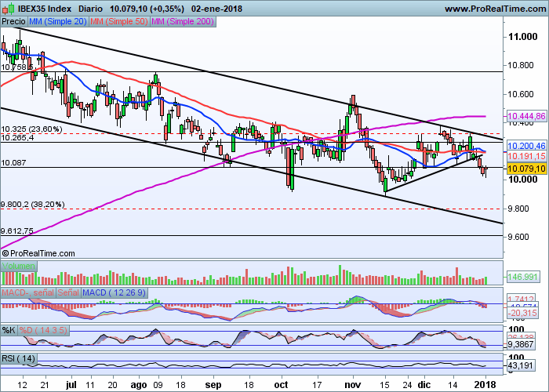
Task: Click the jul month label on time axis
Action: tap(71, 385)
